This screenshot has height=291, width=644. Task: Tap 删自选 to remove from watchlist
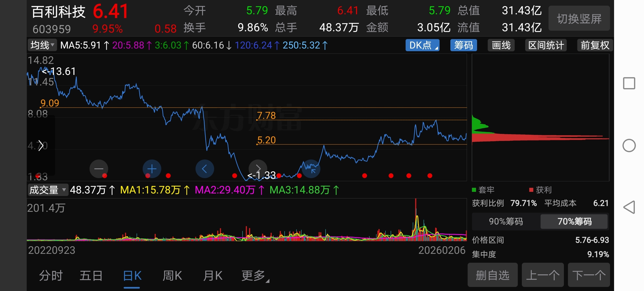click(492, 275)
